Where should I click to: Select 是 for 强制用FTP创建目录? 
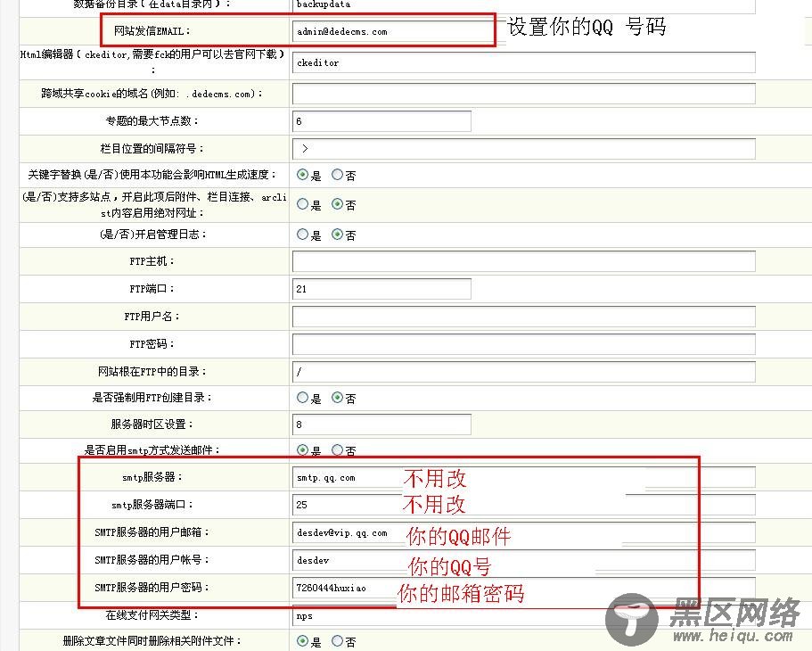[302, 398]
